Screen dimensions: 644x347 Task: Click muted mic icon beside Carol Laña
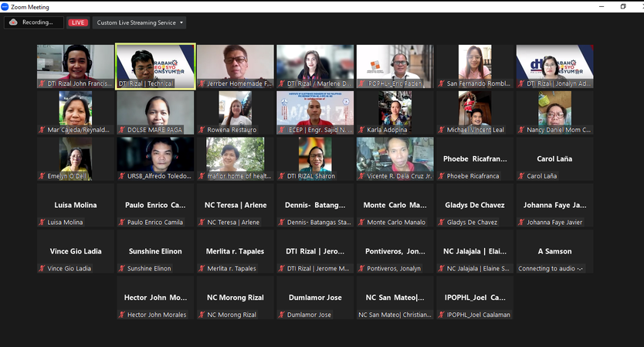click(521, 176)
